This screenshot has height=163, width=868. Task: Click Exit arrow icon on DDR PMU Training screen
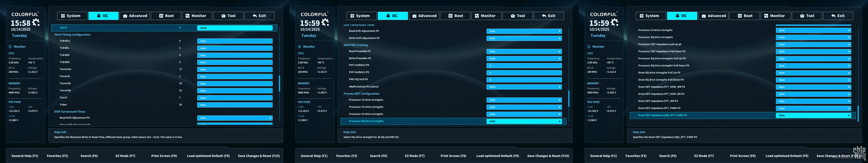click(x=544, y=16)
